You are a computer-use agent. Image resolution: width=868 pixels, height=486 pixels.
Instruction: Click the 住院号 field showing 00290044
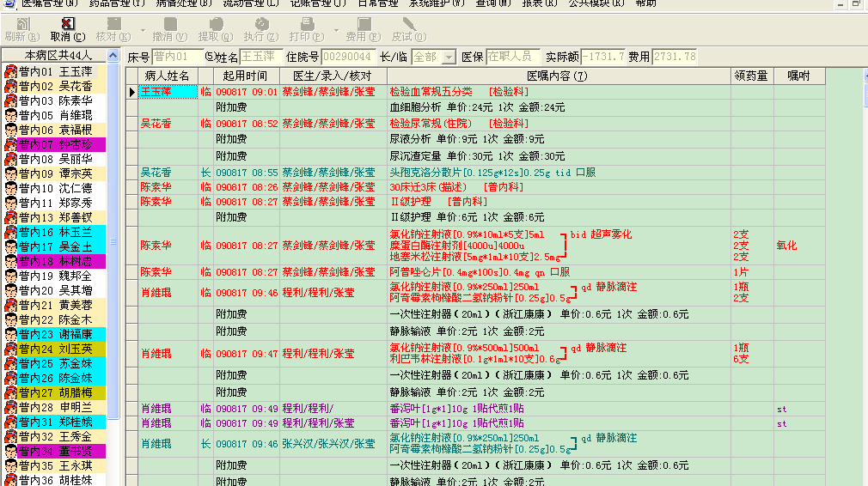[x=348, y=57]
